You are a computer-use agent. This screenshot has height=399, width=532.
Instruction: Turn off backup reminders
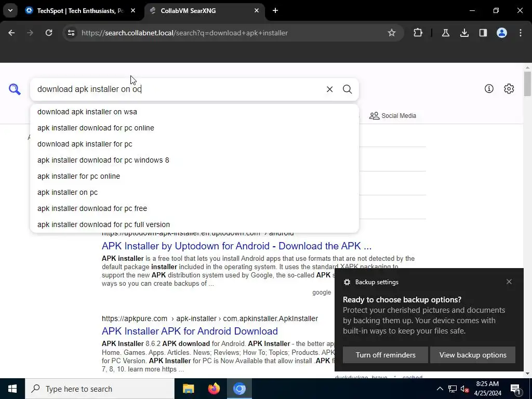click(385, 355)
